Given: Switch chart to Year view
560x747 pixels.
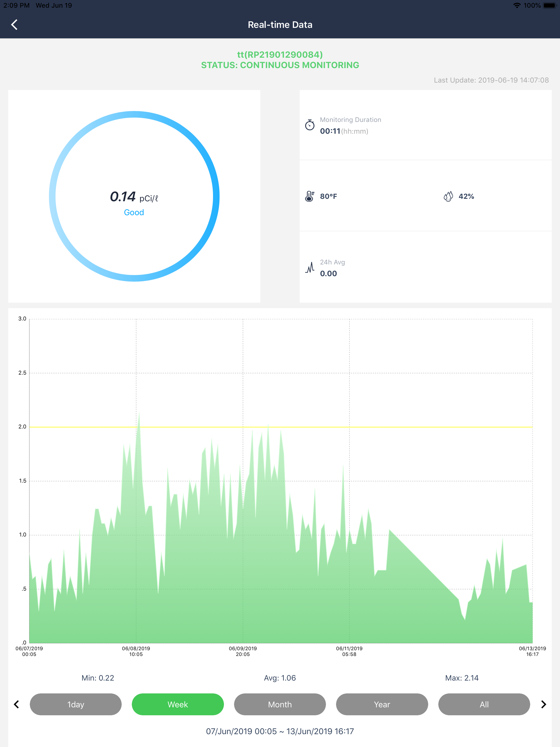Looking at the screenshot, I should (x=382, y=704).
